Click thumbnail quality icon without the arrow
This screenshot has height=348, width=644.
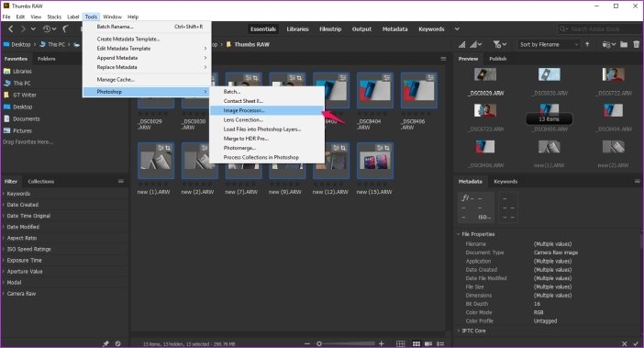(x=462, y=44)
